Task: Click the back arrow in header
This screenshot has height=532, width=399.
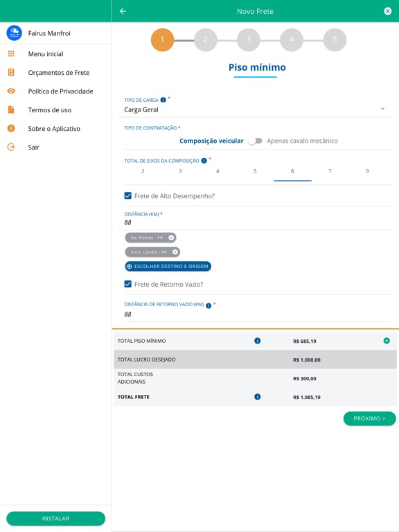Action: pos(123,11)
